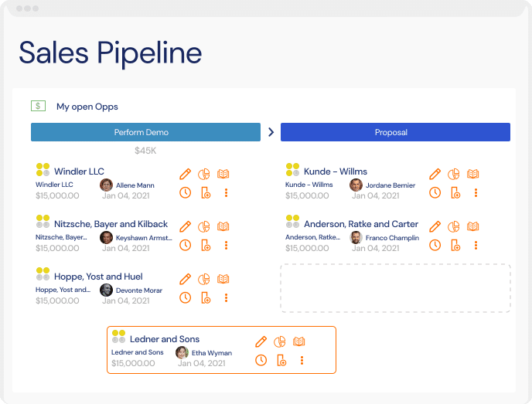The image size is (532, 404).
Task: Open pie chart for Anderson, Ratke and Carter
Action: [454, 226]
